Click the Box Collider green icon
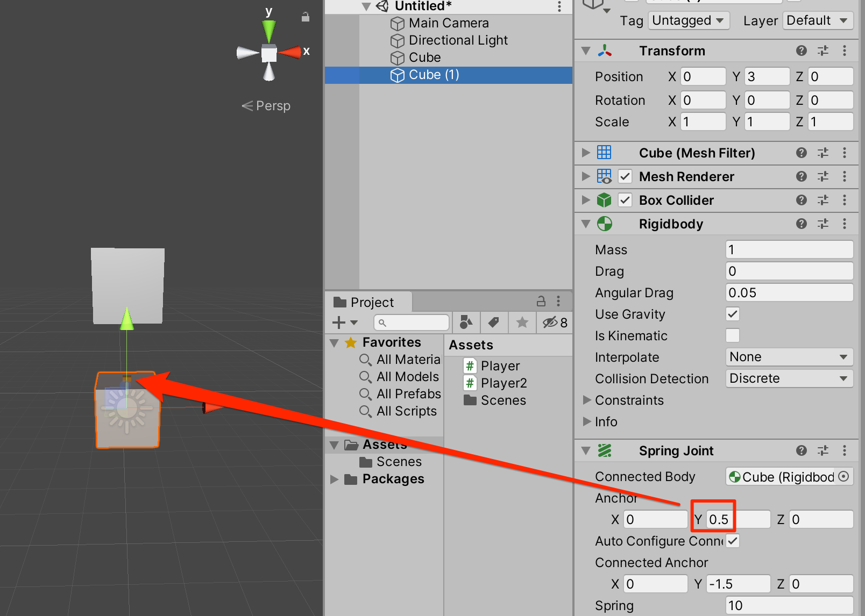 pos(605,200)
